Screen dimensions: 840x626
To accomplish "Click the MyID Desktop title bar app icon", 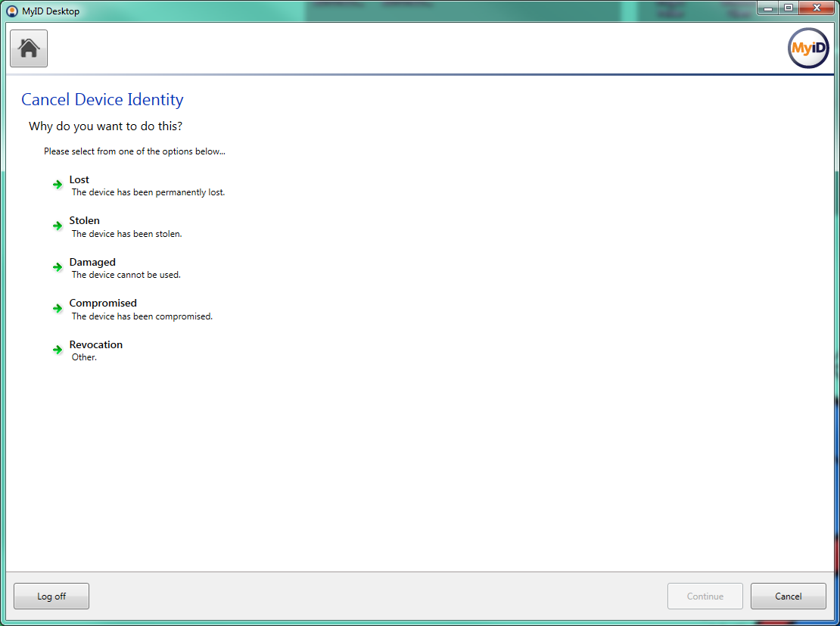I will [x=12, y=11].
